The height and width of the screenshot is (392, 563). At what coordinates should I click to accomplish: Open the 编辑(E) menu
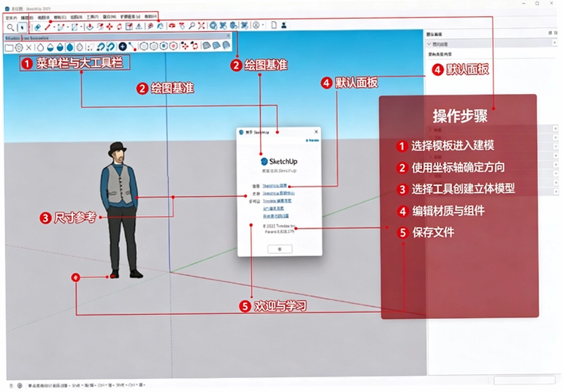27,18
